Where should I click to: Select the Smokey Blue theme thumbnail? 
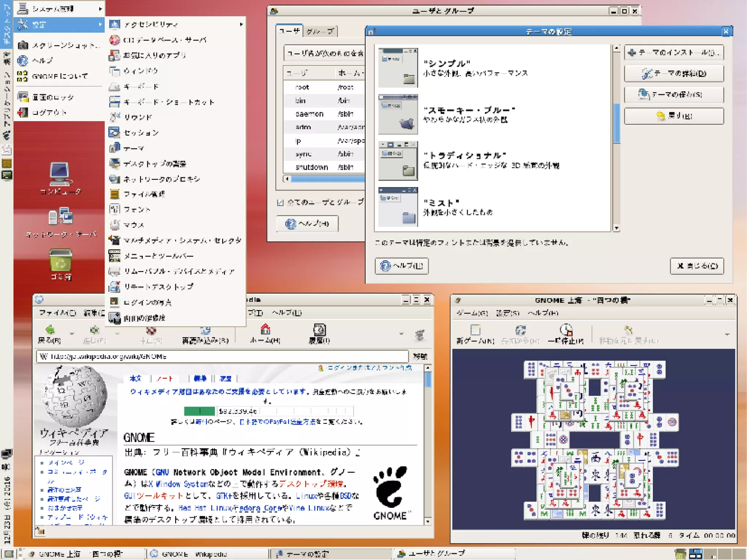click(x=398, y=114)
